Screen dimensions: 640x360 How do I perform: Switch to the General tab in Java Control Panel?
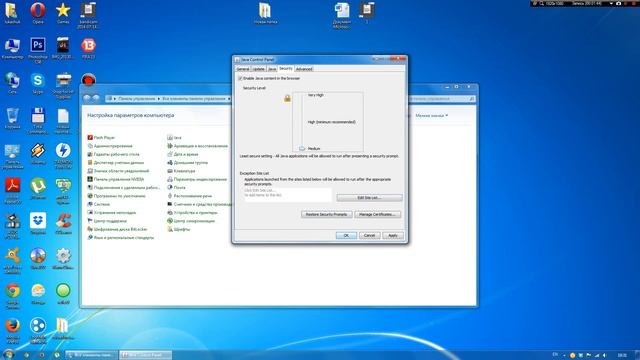(x=243, y=69)
